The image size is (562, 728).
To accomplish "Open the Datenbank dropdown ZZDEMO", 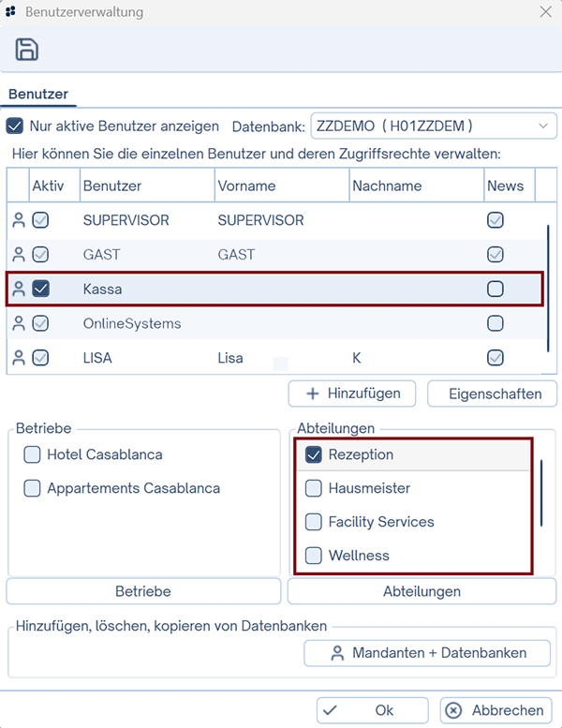I will pyautogui.click(x=433, y=126).
